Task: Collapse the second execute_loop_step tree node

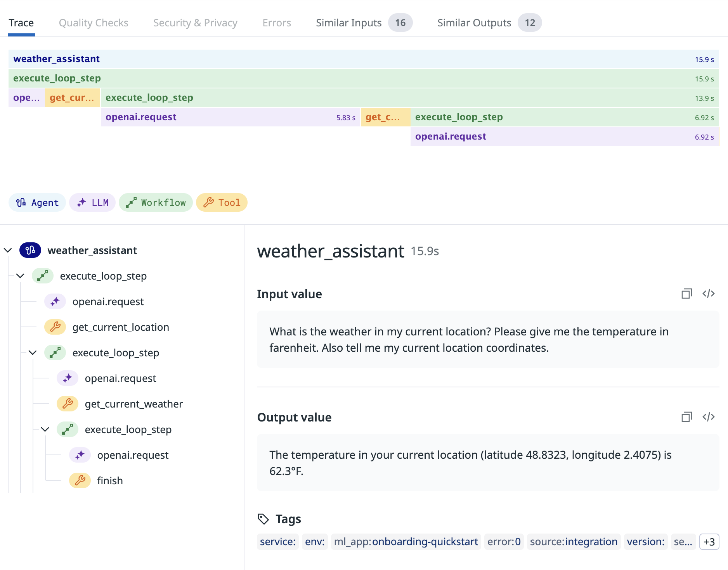Action: [x=33, y=353]
